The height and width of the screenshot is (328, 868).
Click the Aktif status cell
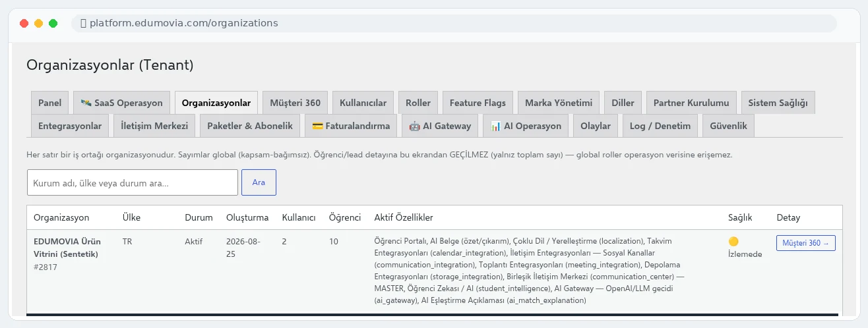click(x=194, y=242)
